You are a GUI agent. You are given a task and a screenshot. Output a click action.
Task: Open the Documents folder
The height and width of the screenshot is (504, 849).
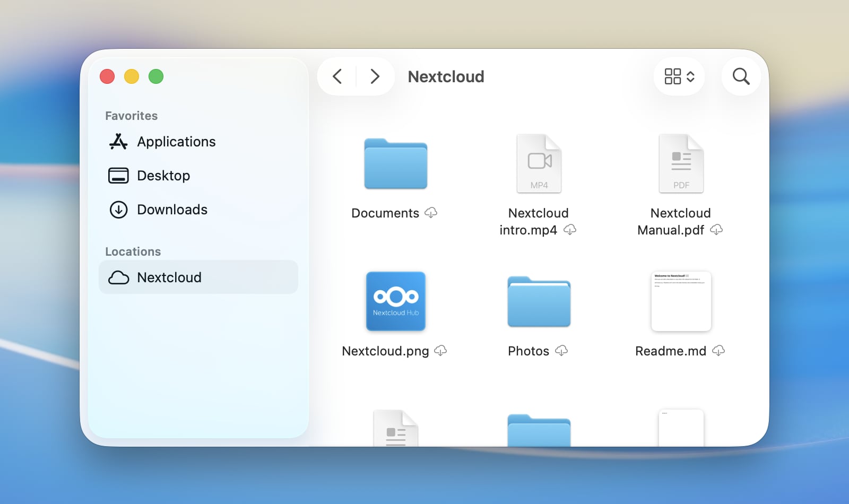pyautogui.click(x=395, y=163)
